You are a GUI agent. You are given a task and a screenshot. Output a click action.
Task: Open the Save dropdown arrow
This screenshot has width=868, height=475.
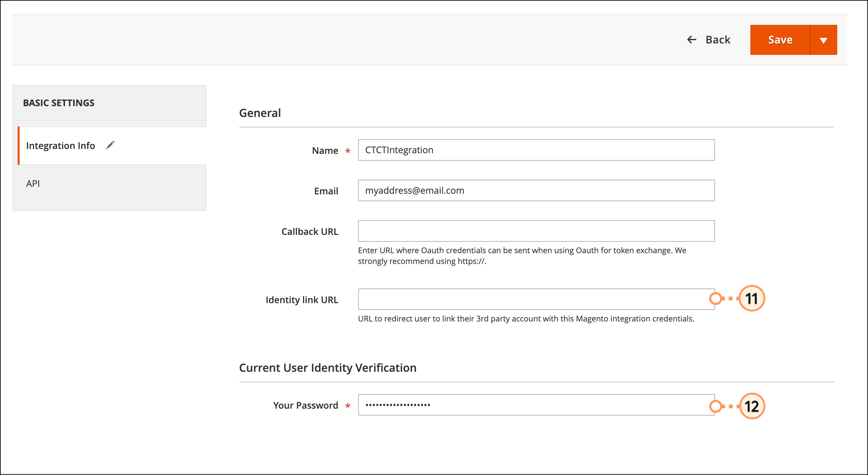[x=824, y=40]
